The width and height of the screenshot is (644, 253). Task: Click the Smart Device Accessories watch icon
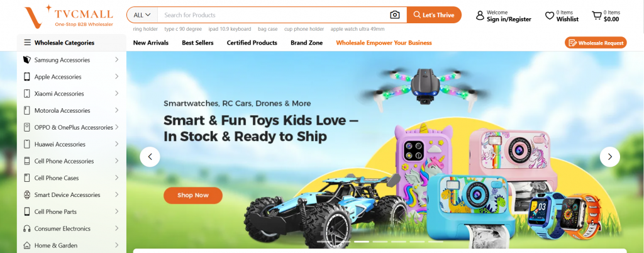[26, 194]
